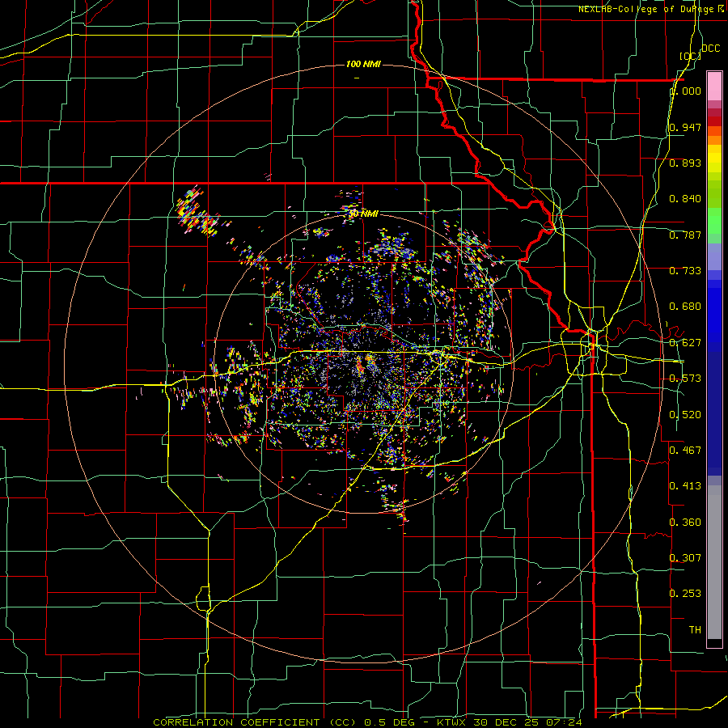Screen dimensions: 728x728
Task: Pick the pink swatch atop the color bar
Action: [x=714, y=87]
